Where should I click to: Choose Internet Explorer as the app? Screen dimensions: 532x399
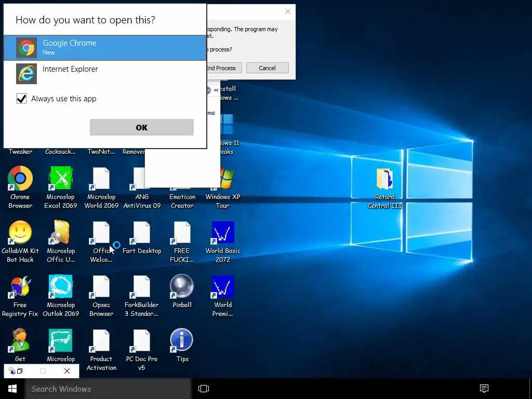pos(105,73)
